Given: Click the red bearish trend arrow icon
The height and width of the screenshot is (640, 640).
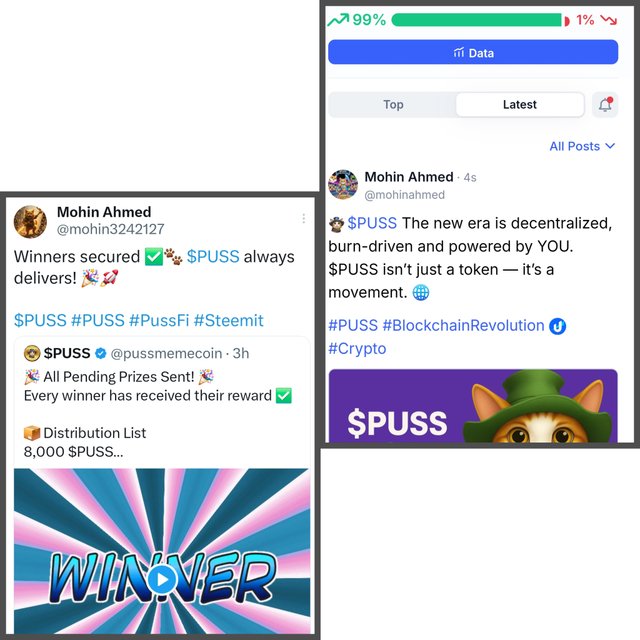Looking at the screenshot, I should [609, 20].
